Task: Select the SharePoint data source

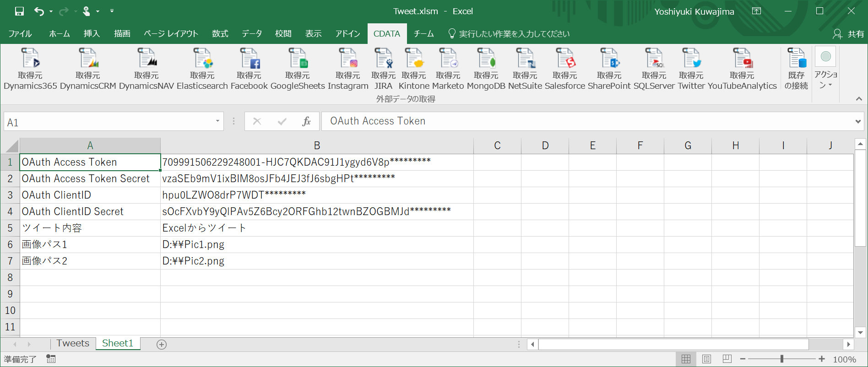Action: point(609,69)
